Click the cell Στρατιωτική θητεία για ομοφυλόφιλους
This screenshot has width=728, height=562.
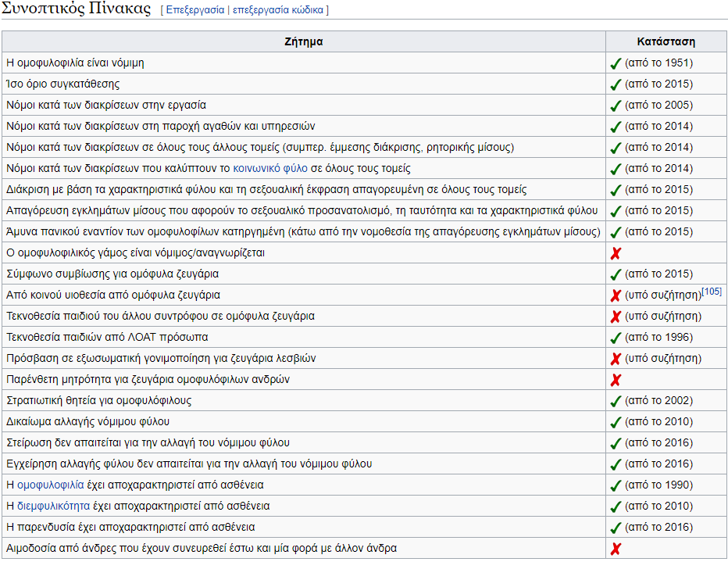[304, 400]
